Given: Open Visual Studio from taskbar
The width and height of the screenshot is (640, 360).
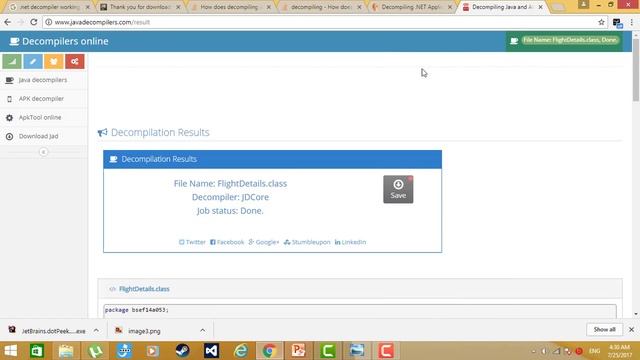Looking at the screenshot, I should pyautogui.click(x=211, y=351).
